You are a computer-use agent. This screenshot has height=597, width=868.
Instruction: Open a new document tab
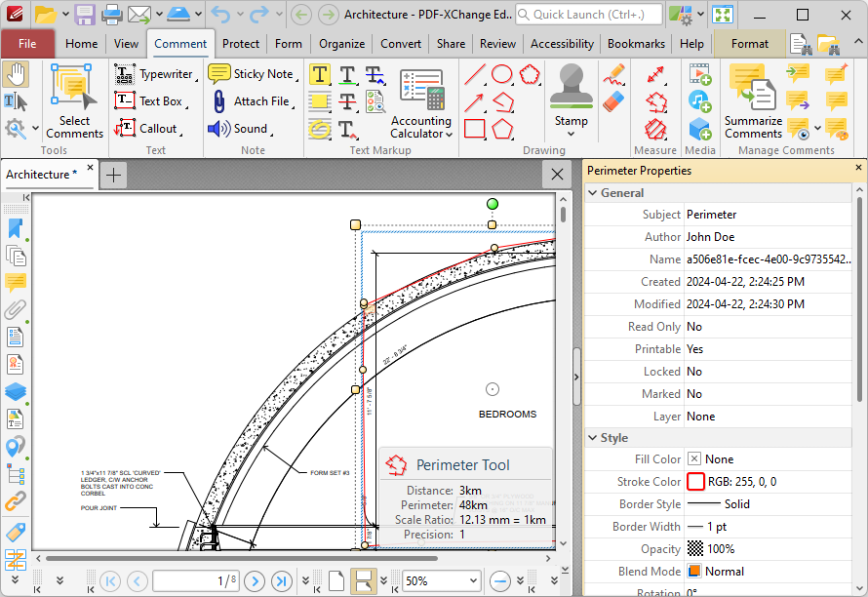point(113,175)
